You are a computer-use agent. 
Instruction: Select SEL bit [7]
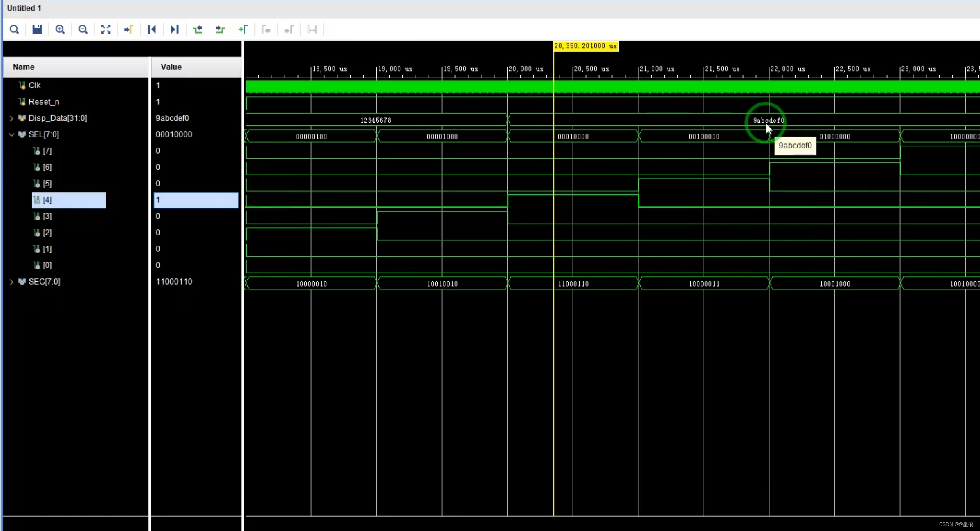tap(47, 151)
